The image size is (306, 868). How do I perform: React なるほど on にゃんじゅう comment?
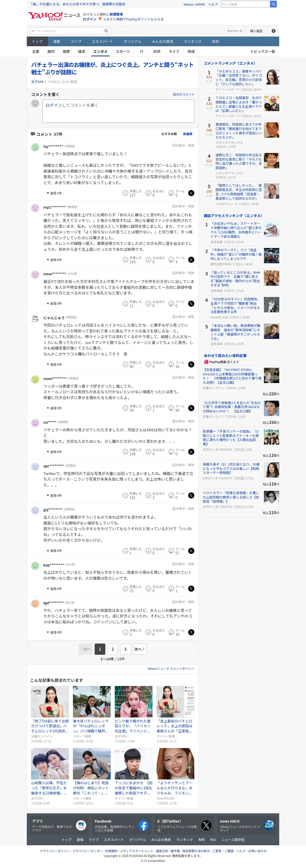point(155,365)
